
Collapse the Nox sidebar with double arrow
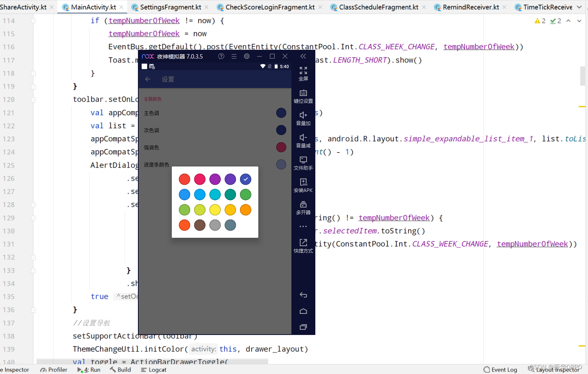[303, 56]
